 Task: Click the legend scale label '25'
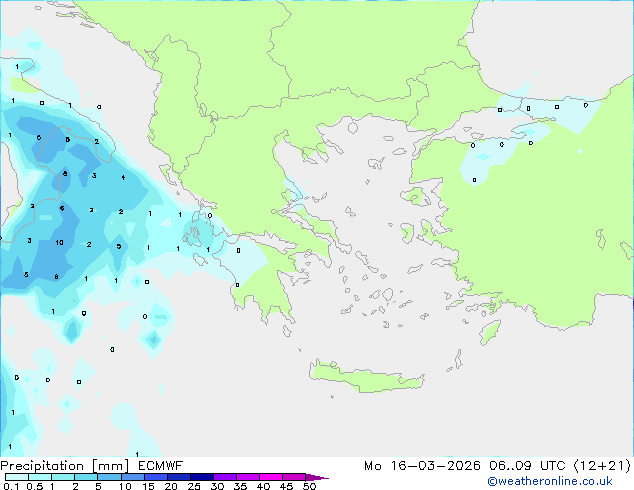194,486
